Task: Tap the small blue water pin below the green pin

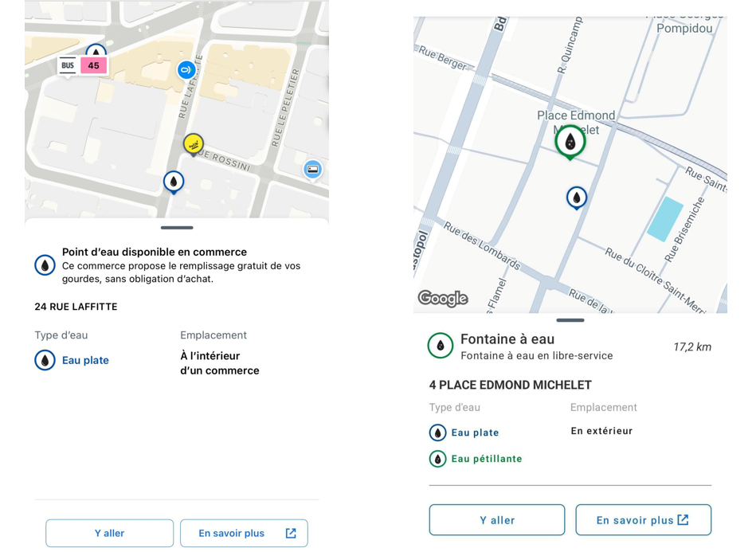Action: click(577, 197)
